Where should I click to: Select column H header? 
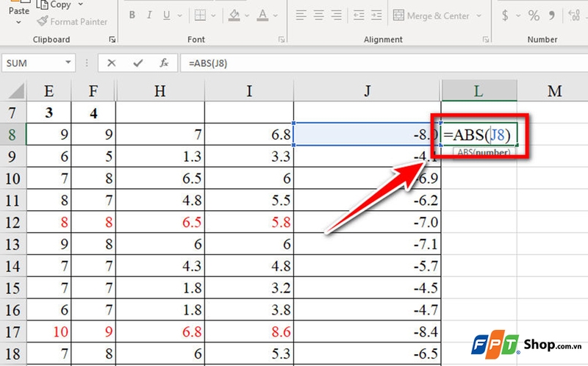pos(160,90)
